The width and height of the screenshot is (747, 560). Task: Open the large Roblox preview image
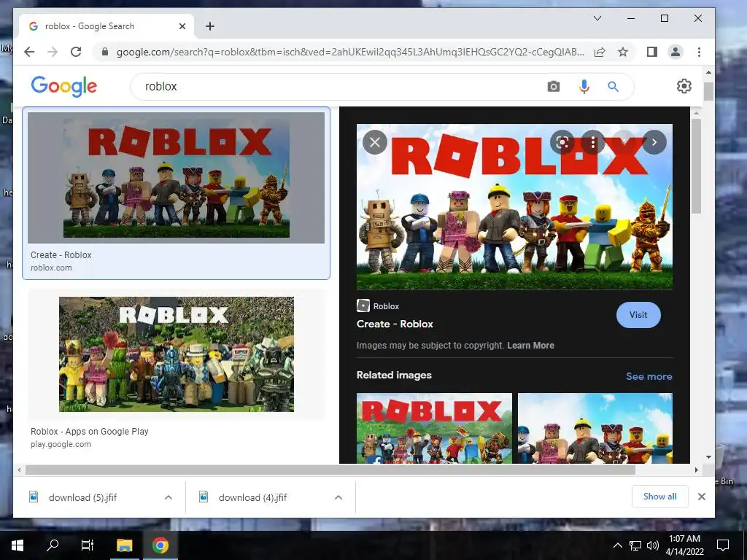[x=514, y=207]
